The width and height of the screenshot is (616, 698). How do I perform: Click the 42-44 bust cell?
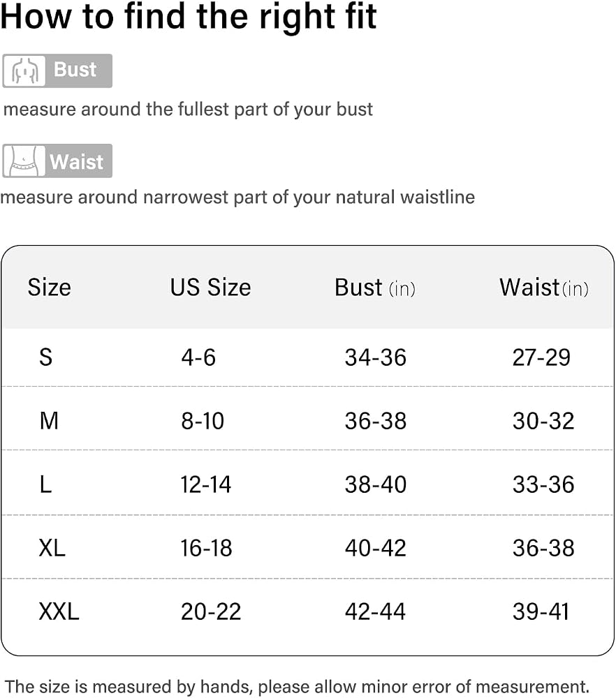tap(376, 611)
